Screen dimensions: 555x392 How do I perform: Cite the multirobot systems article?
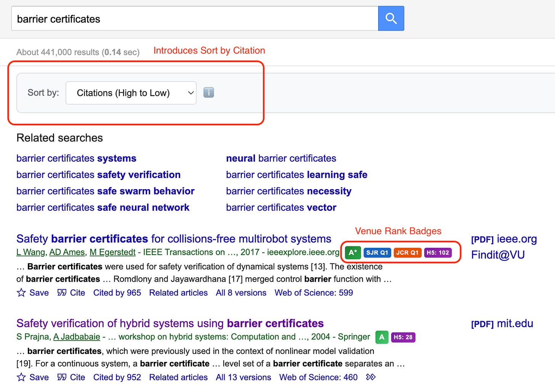(71, 292)
